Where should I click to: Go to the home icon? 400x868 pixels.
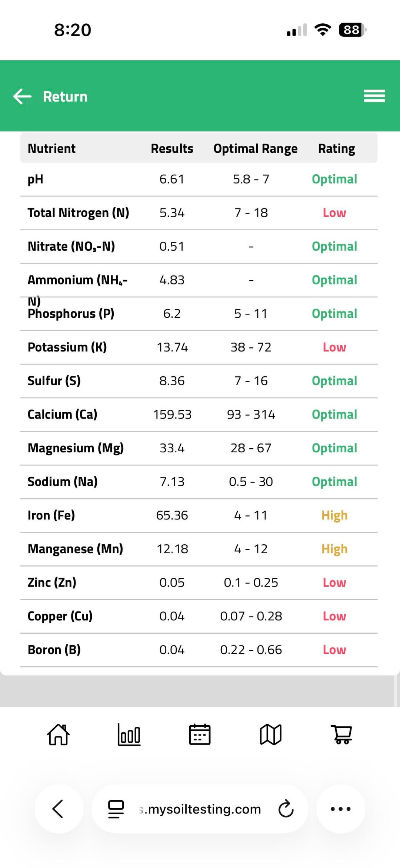tap(59, 735)
